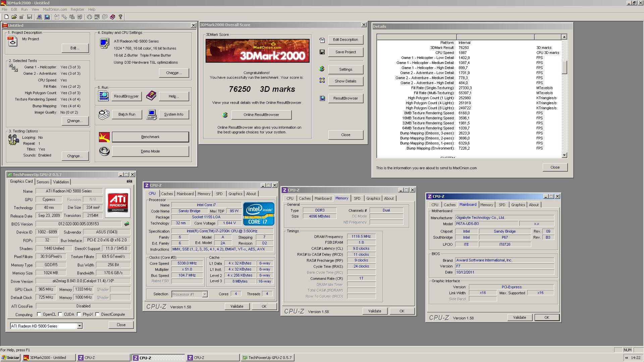Click the GPU-Z BIOS Version field
The width and height of the screenshot is (644, 362).
click(79, 224)
